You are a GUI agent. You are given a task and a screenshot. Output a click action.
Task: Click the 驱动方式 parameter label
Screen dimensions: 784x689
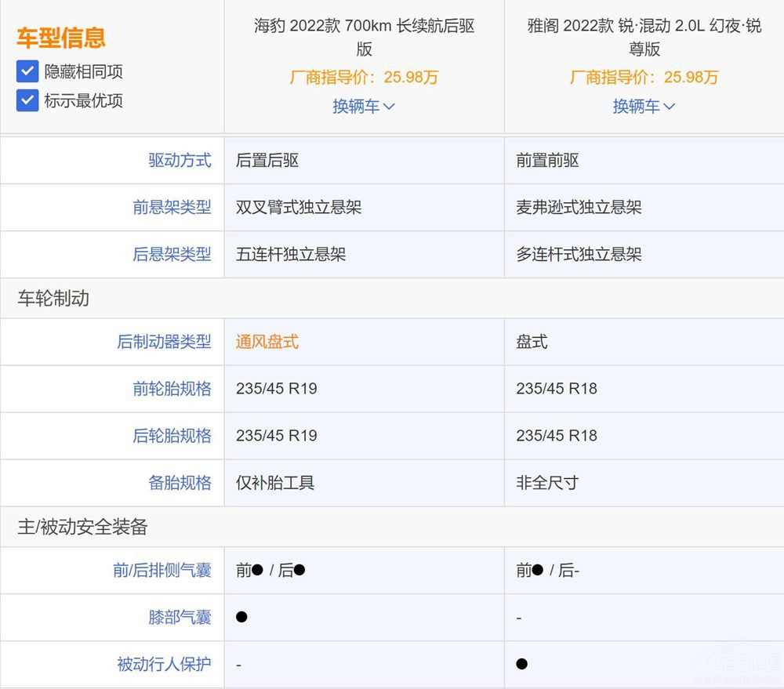click(x=180, y=161)
